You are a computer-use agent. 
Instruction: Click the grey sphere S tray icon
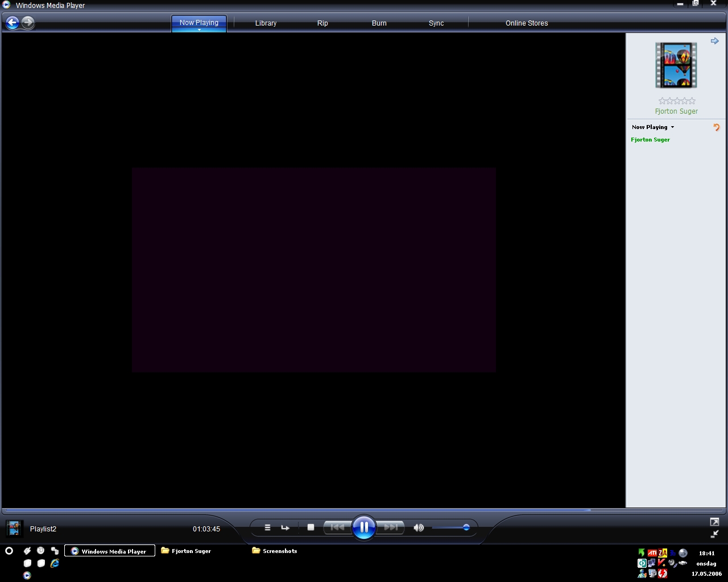coord(683,552)
